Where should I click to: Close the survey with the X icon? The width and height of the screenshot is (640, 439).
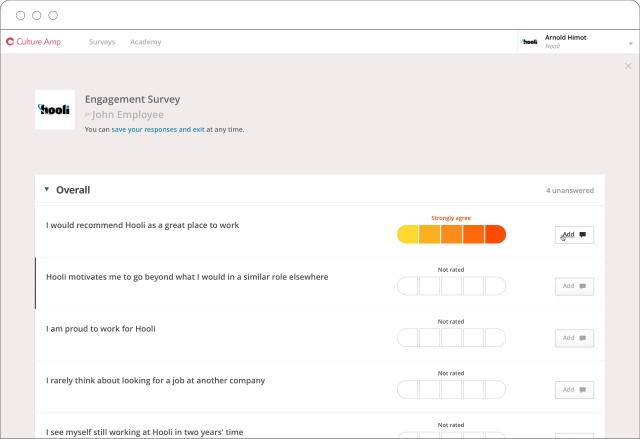click(628, 66)
